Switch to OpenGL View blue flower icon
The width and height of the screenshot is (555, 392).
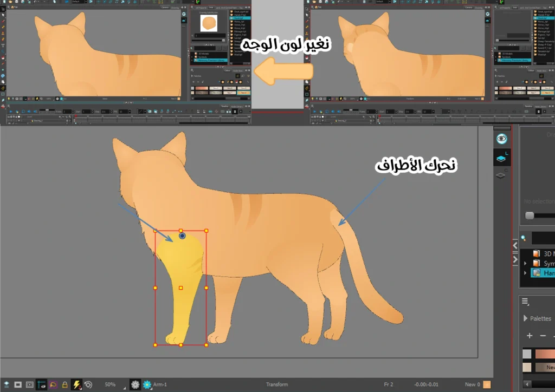(147, 384)
